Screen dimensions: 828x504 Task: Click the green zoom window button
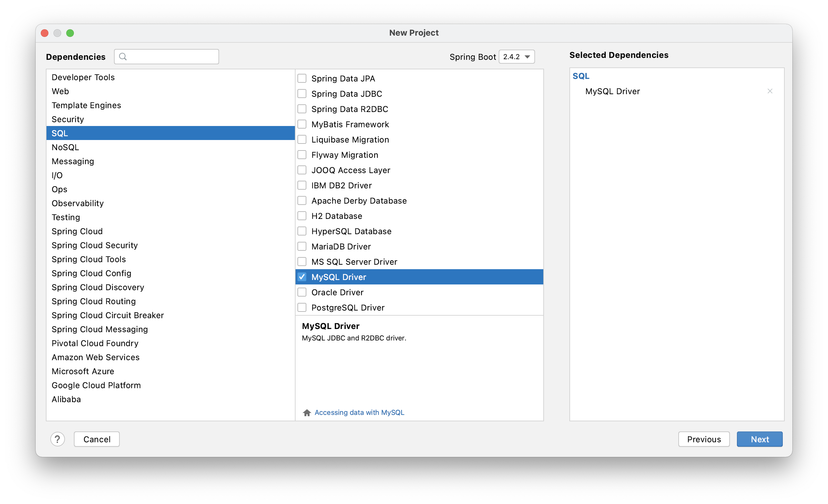[70, 33]
